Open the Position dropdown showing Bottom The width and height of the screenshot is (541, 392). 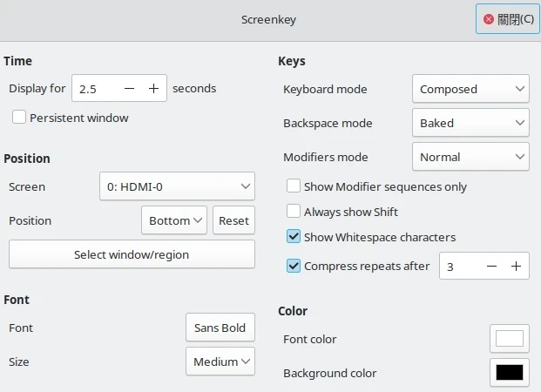pyautogui.click(x=174, y=220)
